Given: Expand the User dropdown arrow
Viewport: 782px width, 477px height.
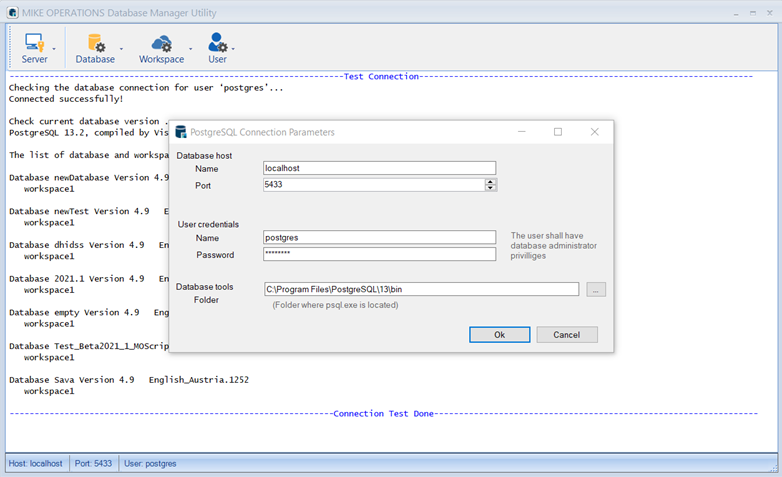Looking at the screenshot, I should (x=233, y=49).
